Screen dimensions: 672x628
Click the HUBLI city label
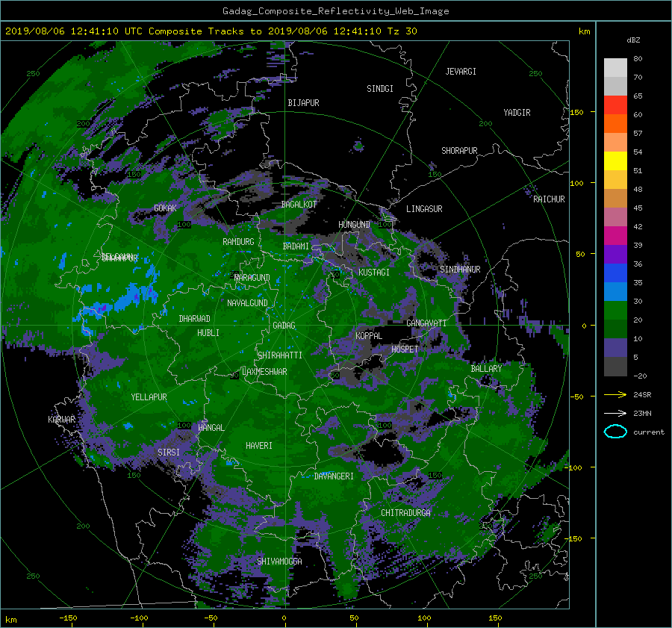(208, 333)
